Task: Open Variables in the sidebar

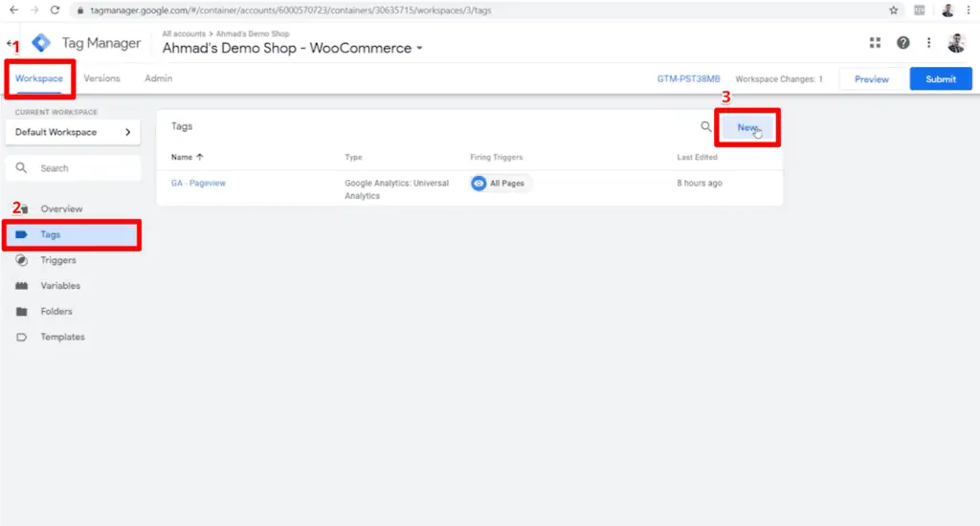Action: click(60, 286)
